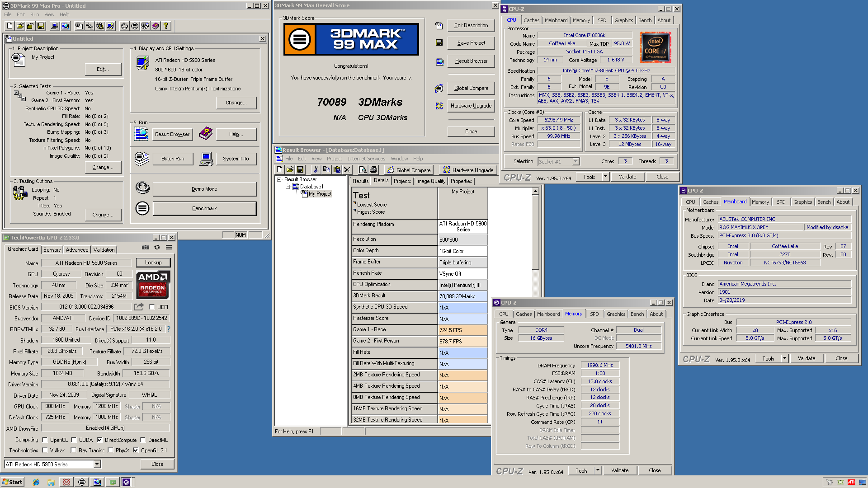Click Save floppy icon in 3DMark toolbar

[x=41, y=26]
